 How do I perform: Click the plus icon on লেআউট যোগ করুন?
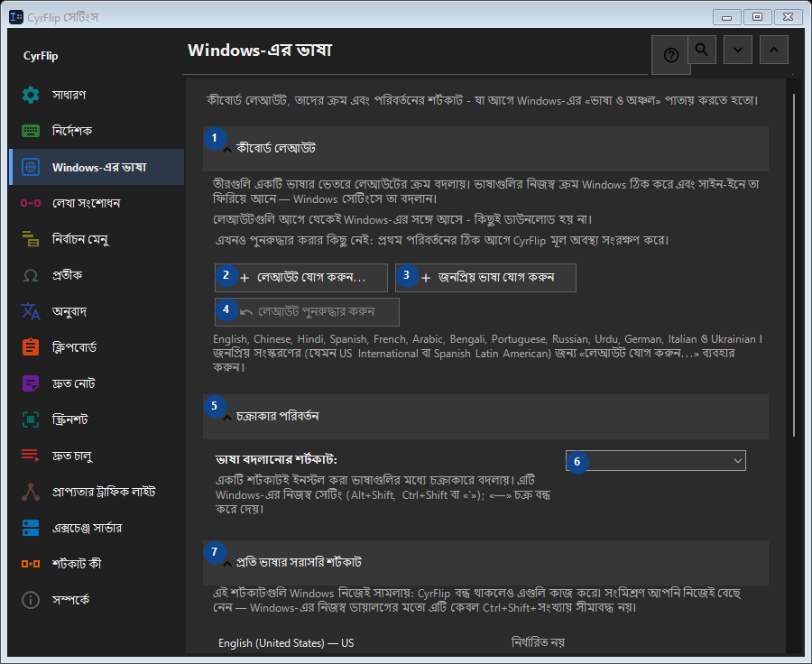point(245,278)
